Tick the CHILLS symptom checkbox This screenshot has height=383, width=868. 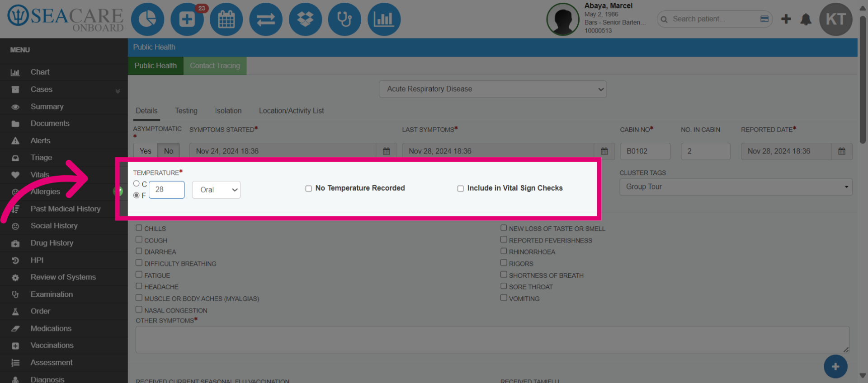click(x=139, y=228)
